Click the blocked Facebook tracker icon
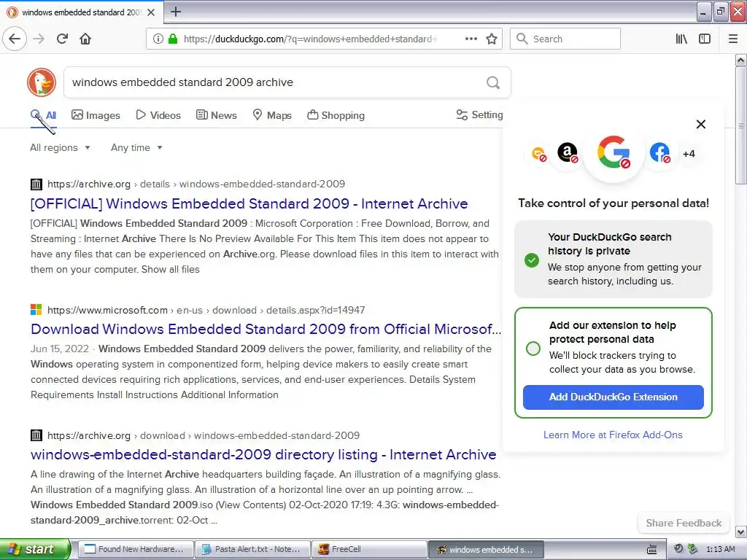This screenshot has height=560, width=747. click(x=659, y=153)
